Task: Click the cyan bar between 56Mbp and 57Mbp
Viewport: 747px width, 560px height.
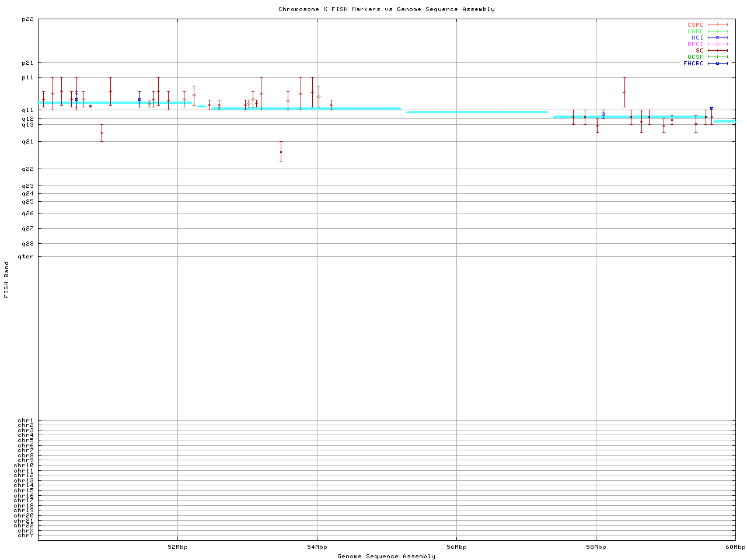Action: tap(476, 111)
